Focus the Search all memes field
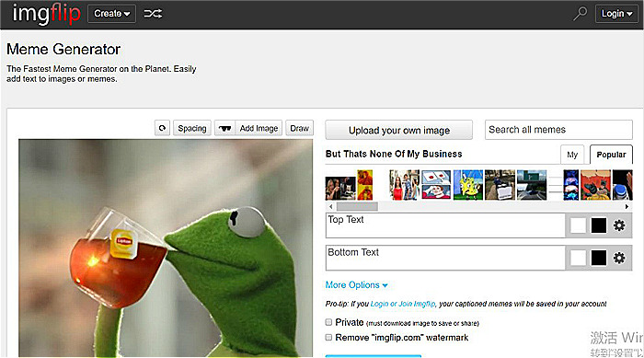Image resolution: width=644 pixels, height=358 pixels. (x=558, y=130)
